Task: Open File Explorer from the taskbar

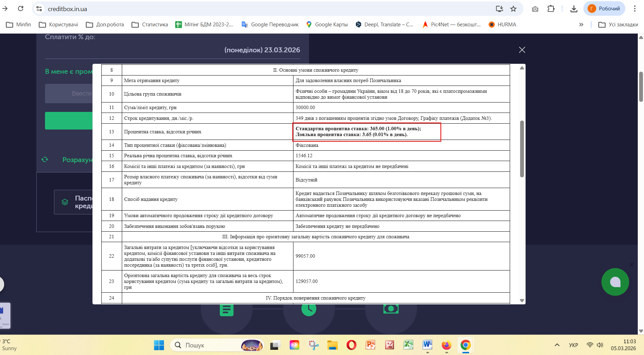Action: (x=333, y=345)
